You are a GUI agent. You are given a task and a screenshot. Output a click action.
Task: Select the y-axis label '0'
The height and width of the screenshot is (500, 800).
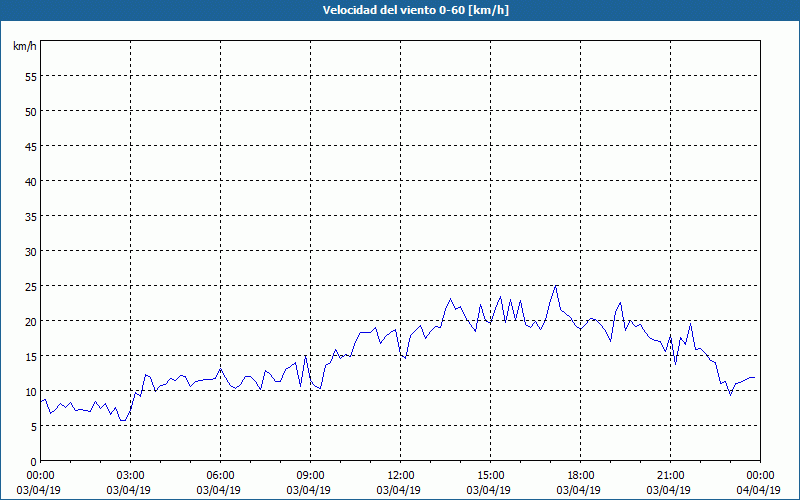[34, 462]
